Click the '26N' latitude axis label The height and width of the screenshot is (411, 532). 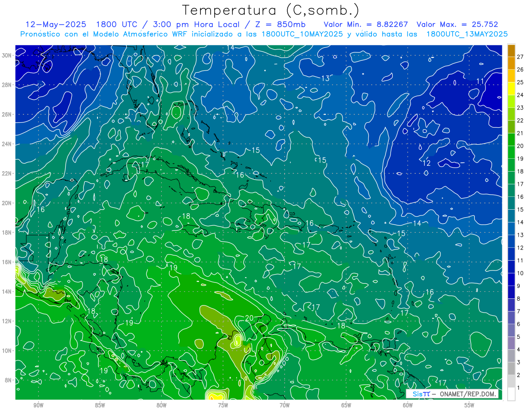click(7, 114)
